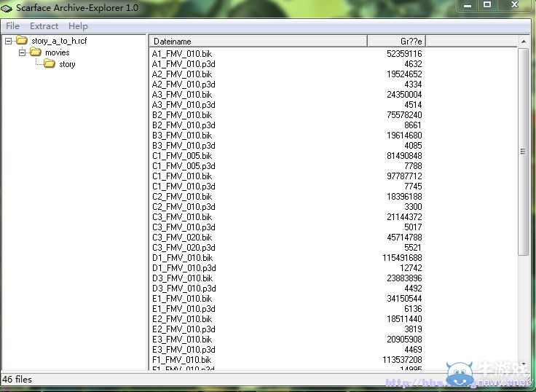Image resolution: width=536 pixels, height=392 pixels.
Task: Select file A1_FMV_010.p3d
Action: tap(184, 64)
